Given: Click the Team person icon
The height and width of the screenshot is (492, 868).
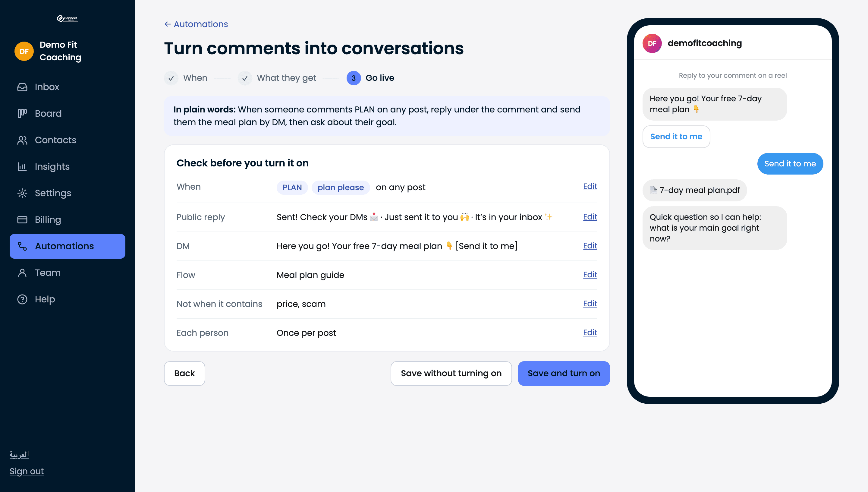Looking at the screenshot, I should (x=22, y=273).
